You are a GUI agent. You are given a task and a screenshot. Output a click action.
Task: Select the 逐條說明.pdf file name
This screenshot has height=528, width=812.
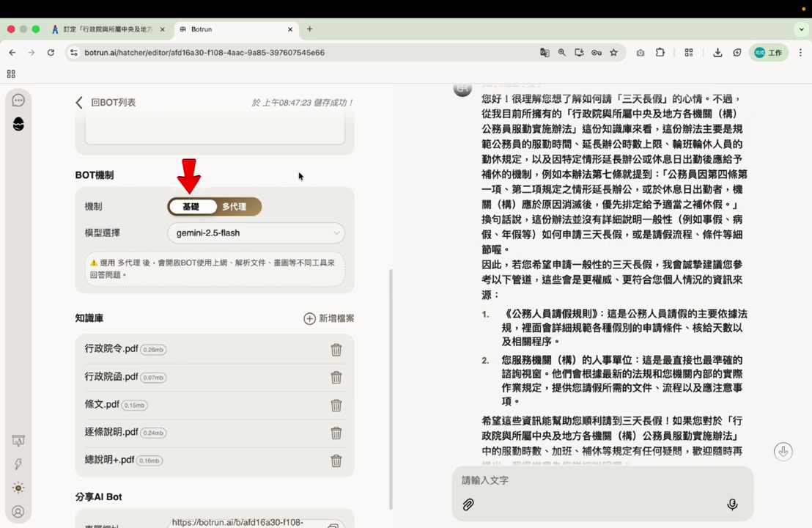pyautogui.click(x=111, y=432)
